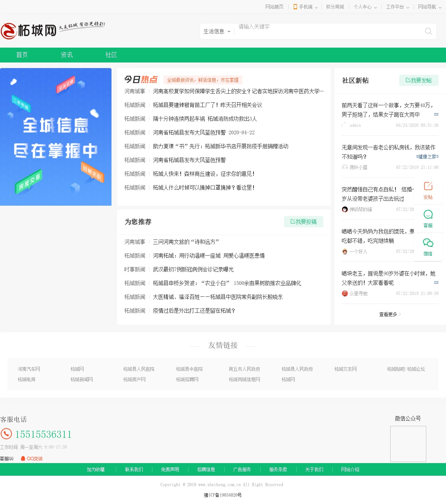This screenshot has height=504, width=446.
Task: Click the 豫ICP备19034020号 record link
Action: point(223,495)
